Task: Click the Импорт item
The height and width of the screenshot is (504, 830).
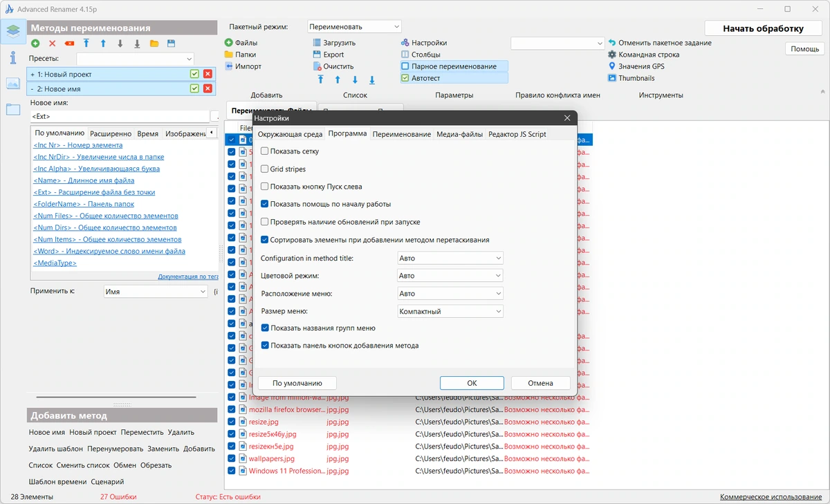Action: click(243, 66)
